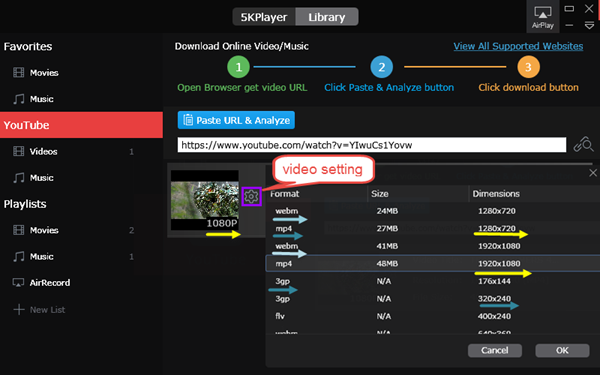Select the YouTube sidebar section
The image size is (600, 375).
pyautogui.click(x=81, y=125)
